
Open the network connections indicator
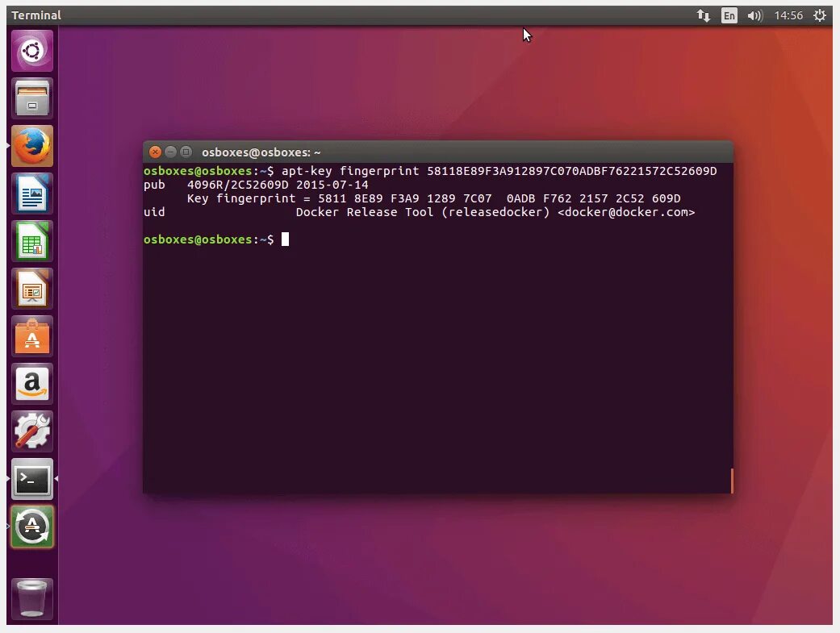pyautogui.click(x=704, y=15)
